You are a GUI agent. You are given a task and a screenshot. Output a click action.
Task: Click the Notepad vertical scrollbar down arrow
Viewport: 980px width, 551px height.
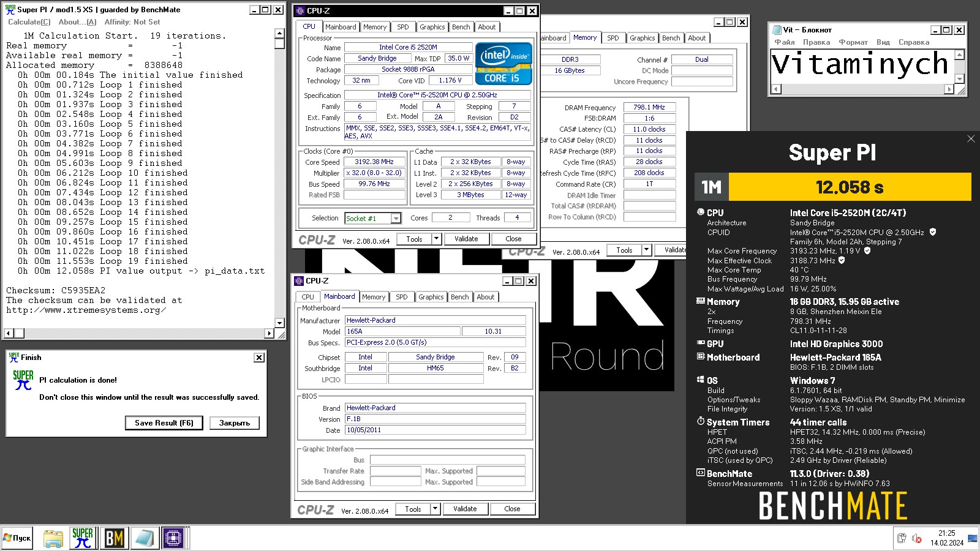[960, 79]
